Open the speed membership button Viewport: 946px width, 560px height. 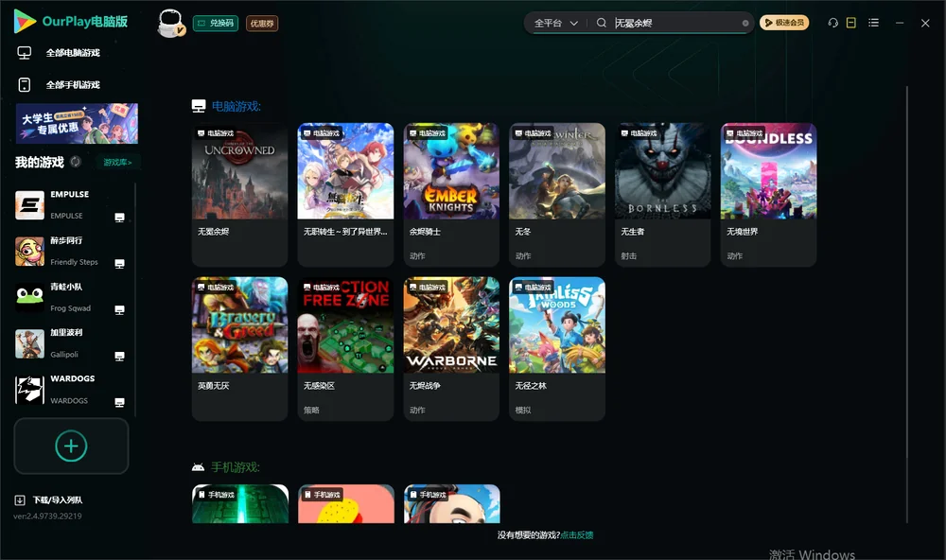784,23
